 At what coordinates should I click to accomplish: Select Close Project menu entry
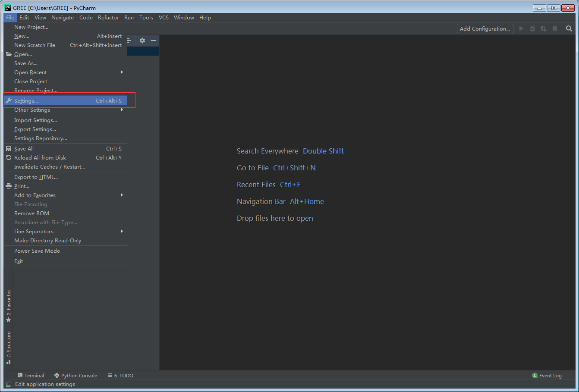[x=65, y=82]
